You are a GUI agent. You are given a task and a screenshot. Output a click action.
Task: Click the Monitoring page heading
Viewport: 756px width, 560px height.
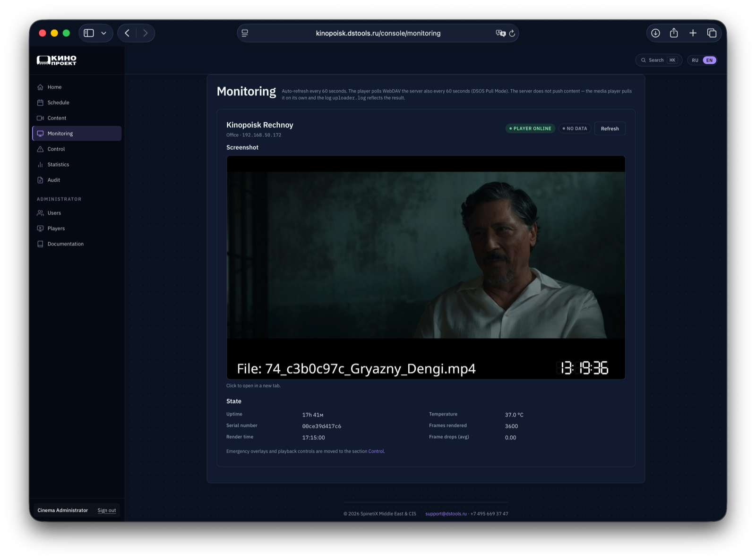246,92
